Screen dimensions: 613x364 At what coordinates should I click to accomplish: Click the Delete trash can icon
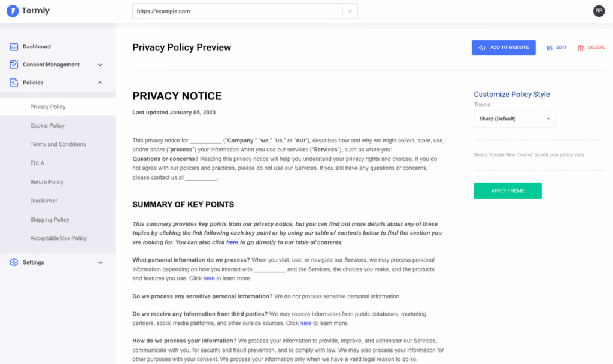click(x=581, y=47)
